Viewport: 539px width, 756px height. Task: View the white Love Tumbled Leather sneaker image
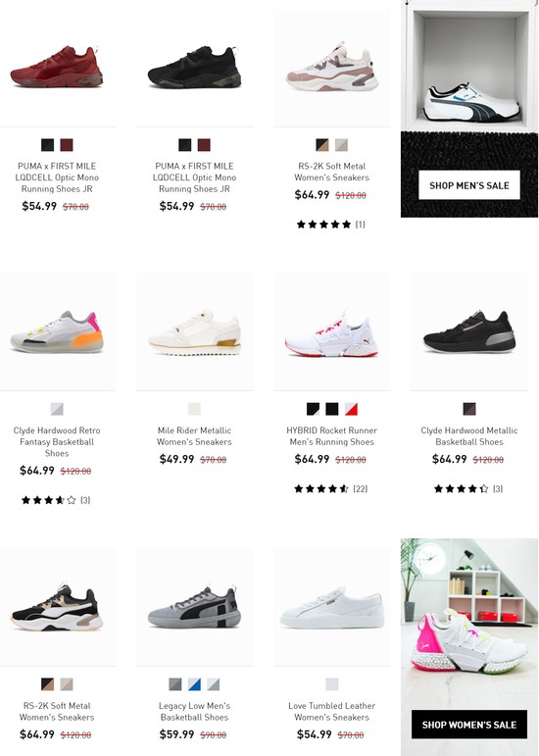coord(332,608)
